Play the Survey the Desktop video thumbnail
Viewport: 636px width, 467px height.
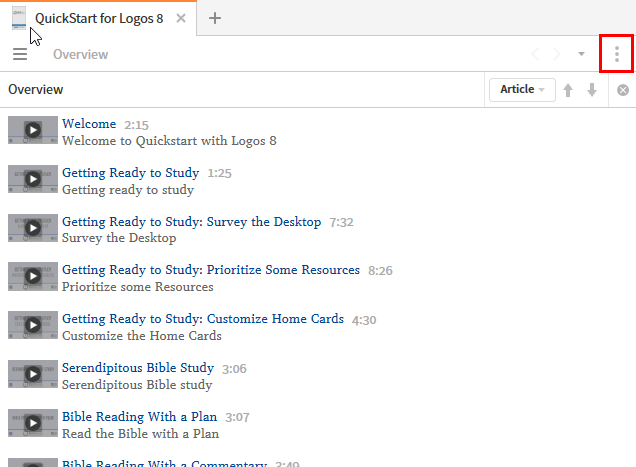(x=33, y=228)
